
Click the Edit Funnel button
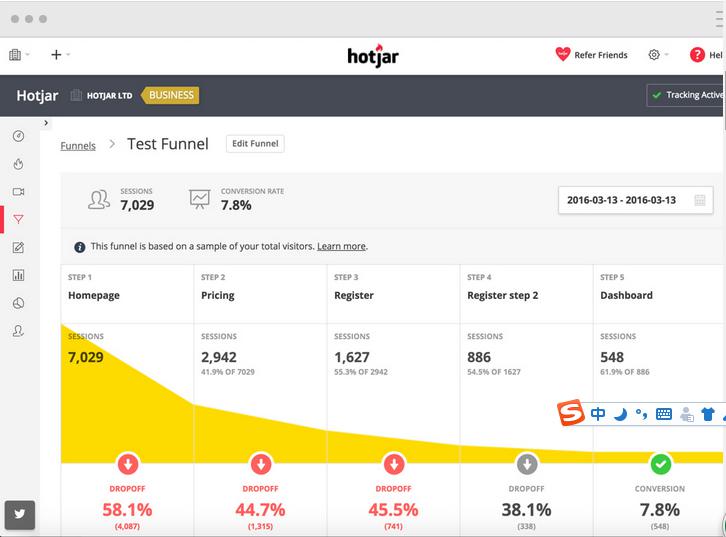coord(255,144)
